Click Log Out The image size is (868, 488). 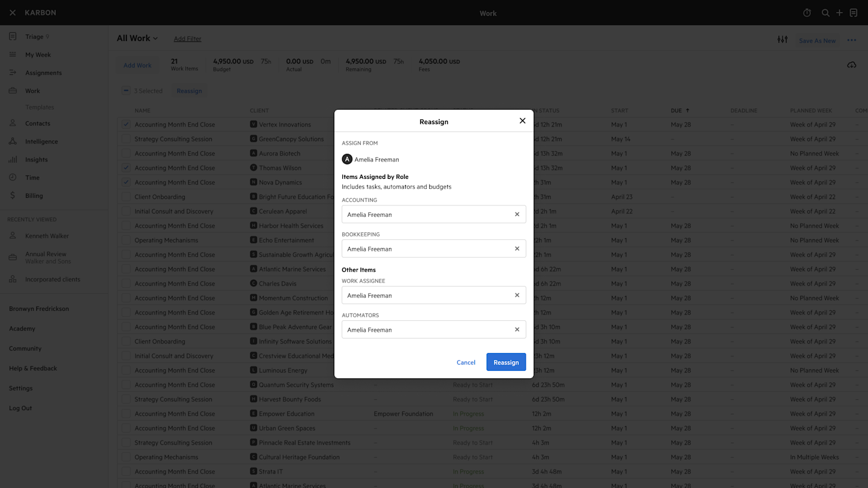[20, 408]
